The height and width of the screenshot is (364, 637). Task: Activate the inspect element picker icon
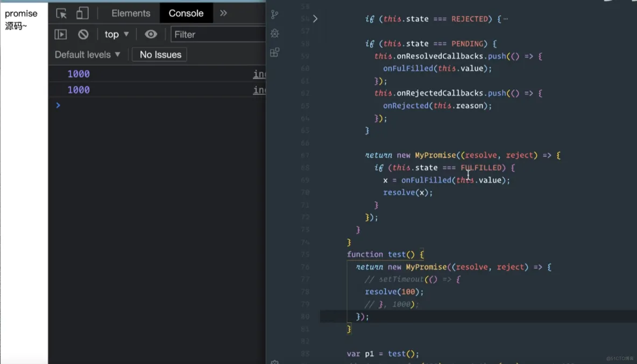pos(61,13)
